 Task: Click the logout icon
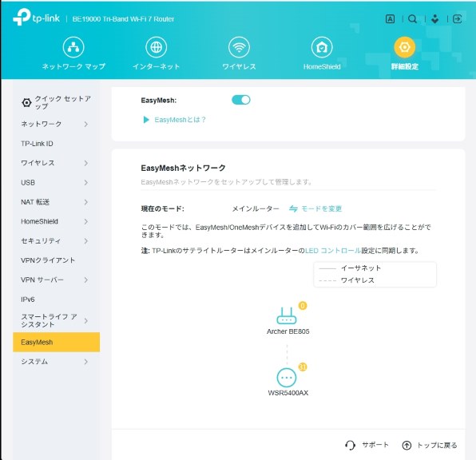tap(457, 19)
